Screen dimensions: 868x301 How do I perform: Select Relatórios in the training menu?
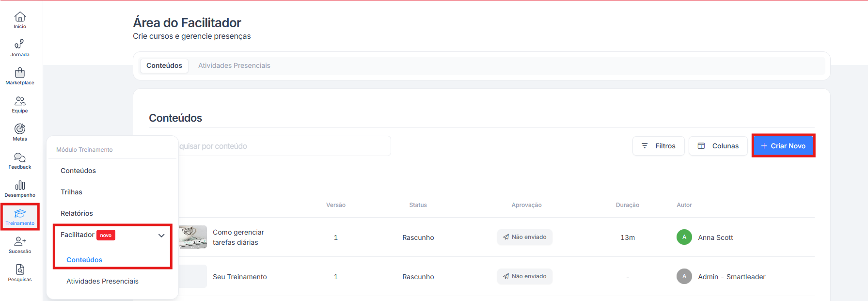click(77, 213)
